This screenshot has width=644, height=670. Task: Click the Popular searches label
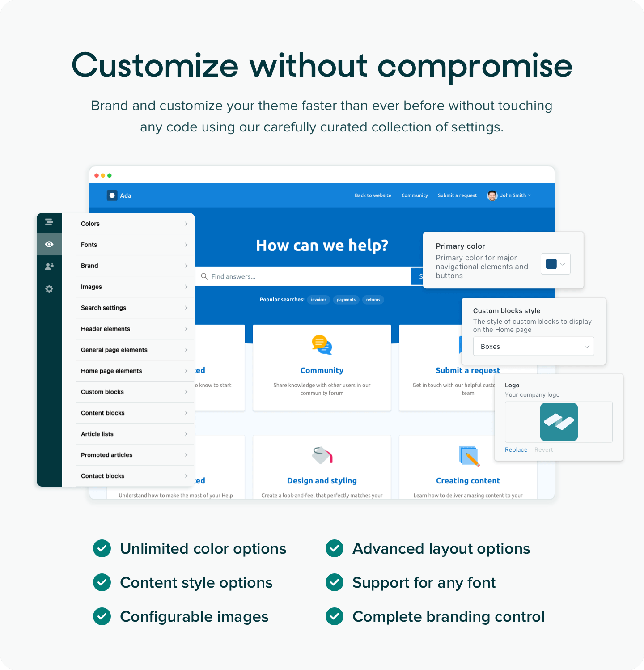(x=282, y=300)
